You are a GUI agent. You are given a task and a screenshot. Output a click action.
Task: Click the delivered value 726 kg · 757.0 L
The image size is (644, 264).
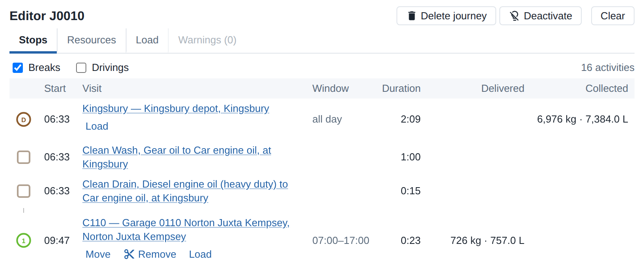click(x=487, y=240)
